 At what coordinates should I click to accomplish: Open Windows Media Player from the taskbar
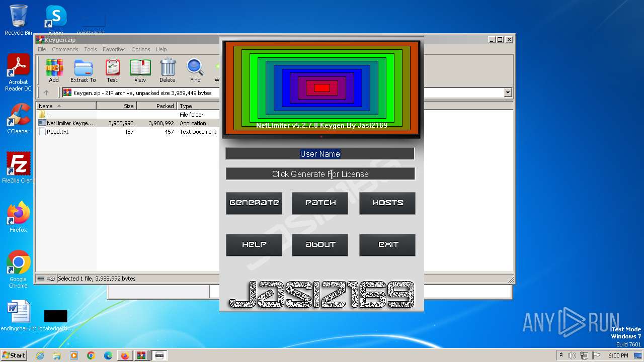coord(74,355)
